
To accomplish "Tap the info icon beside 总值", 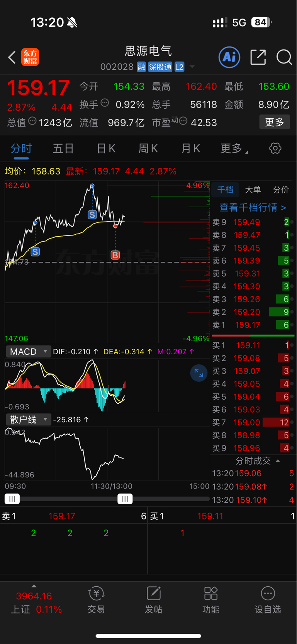I will coord(32,121).
